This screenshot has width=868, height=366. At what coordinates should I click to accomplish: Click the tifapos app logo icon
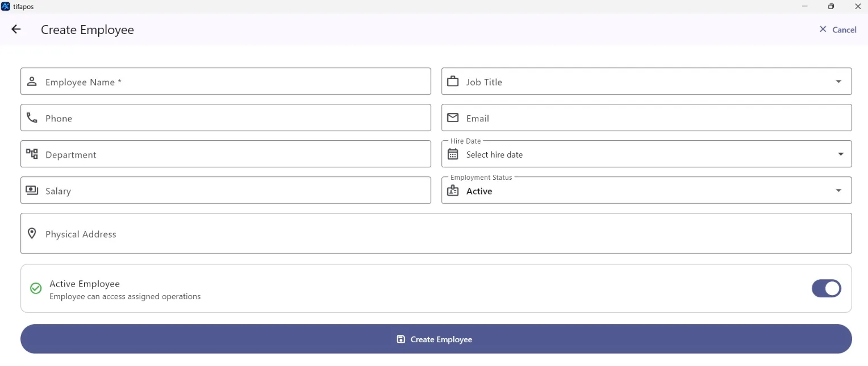[6, 6]
